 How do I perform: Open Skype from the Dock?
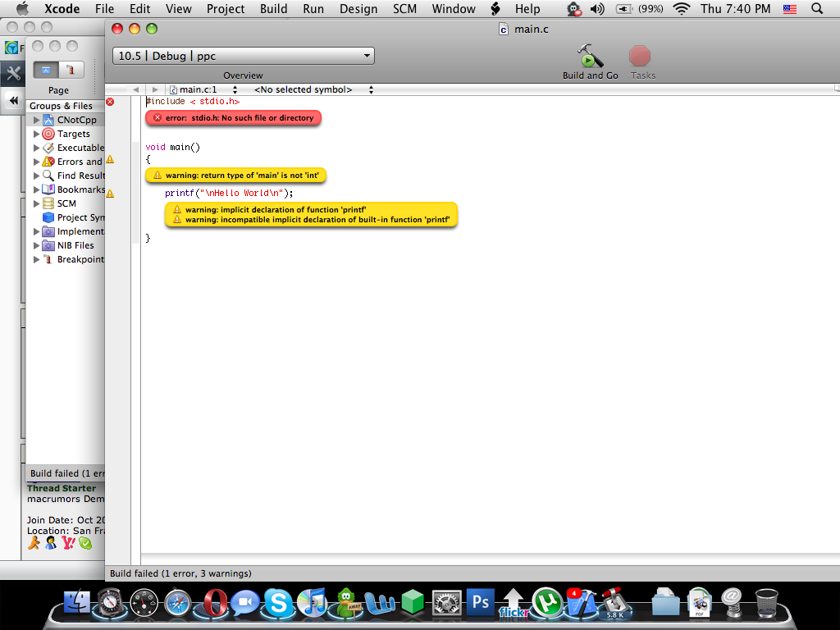coord(279,603)
